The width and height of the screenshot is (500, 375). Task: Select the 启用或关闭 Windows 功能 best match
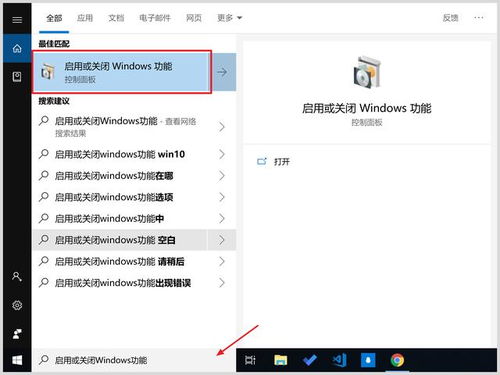(x=122, y=72)
